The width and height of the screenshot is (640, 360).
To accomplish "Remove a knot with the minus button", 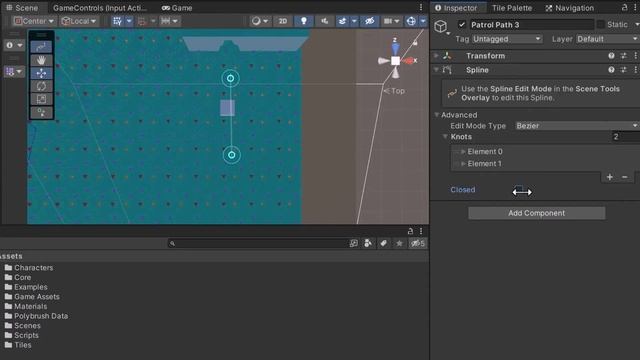I will coord(624,177).
